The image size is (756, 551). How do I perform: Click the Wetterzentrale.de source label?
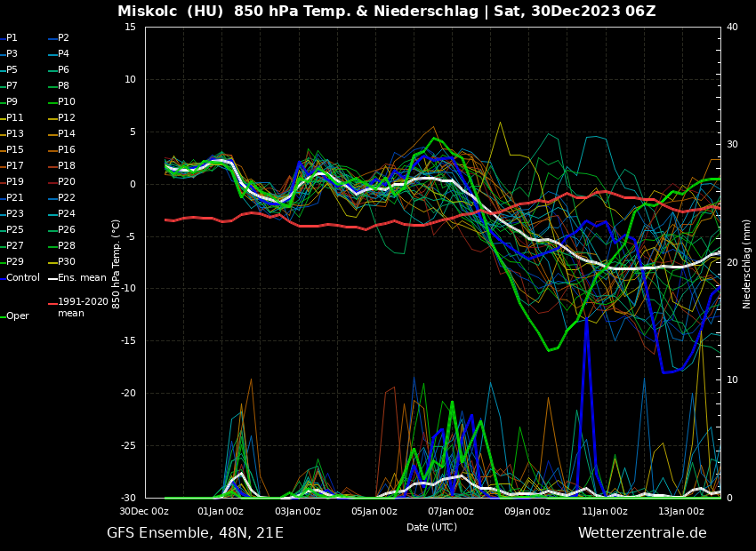[642, 533]
